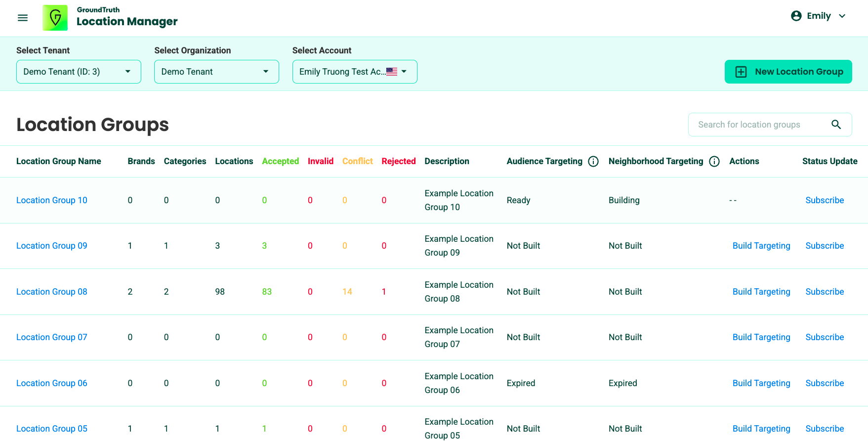Open the Select Tenant dropdown
Image resolution: width=868 pixels, height=441 pixels.
[x=79, y=72]
